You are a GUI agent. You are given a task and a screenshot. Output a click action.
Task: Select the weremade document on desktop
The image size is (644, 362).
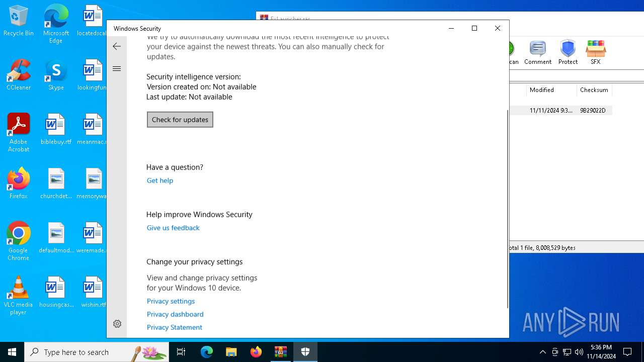[x=93, y=238]
